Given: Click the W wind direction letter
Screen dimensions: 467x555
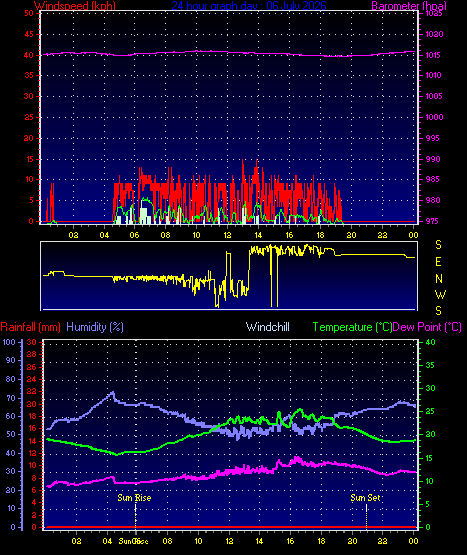Looking at the screenshot, I should click(x=440, y=294).
